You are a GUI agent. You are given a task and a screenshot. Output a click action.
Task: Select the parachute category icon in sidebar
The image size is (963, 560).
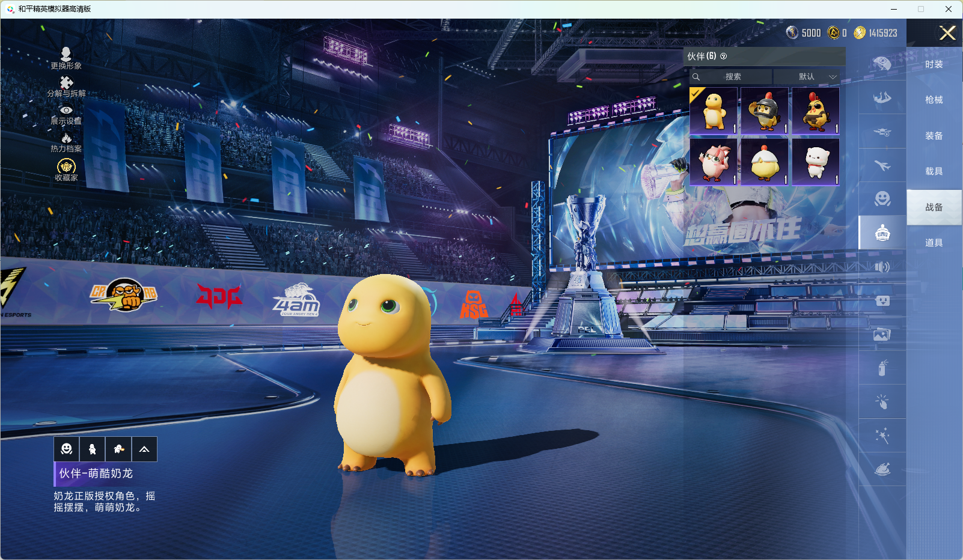pyautogui.click(x=882, y=63)
